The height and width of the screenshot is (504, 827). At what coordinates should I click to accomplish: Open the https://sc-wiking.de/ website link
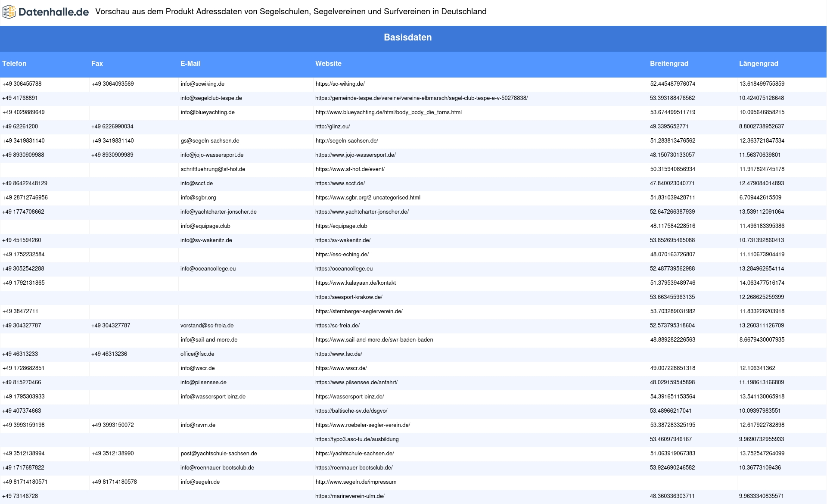340,84
